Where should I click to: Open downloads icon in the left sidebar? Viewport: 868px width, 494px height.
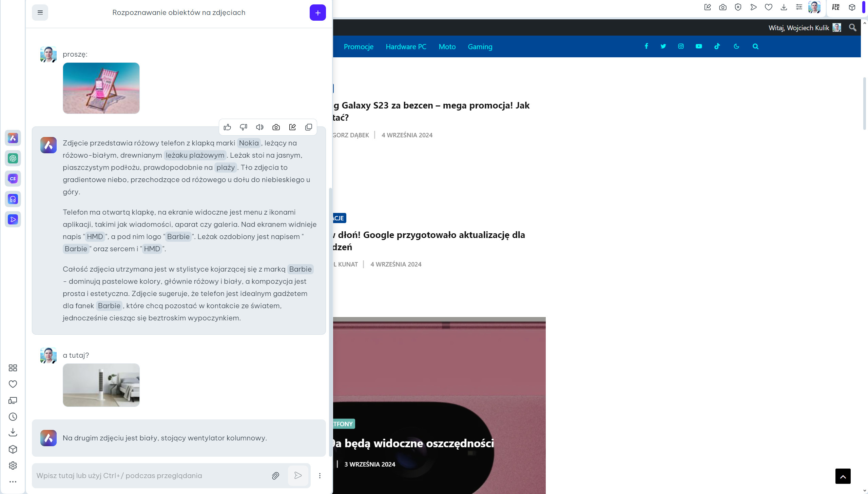point(13,433)
